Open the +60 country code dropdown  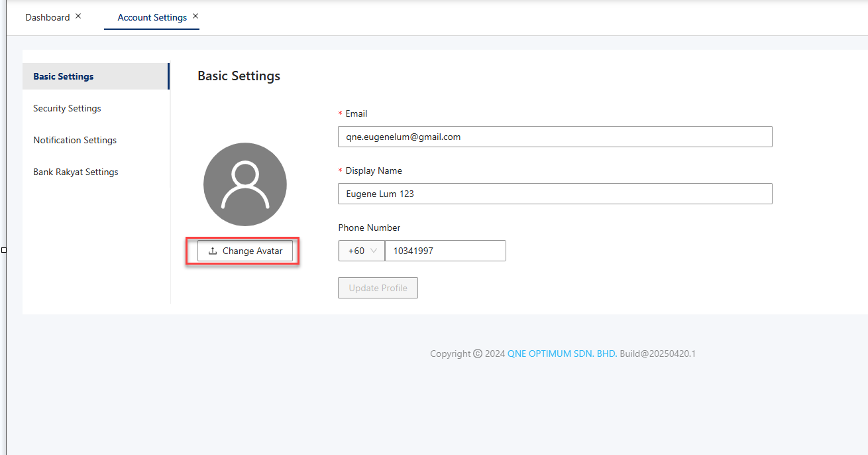362,251
